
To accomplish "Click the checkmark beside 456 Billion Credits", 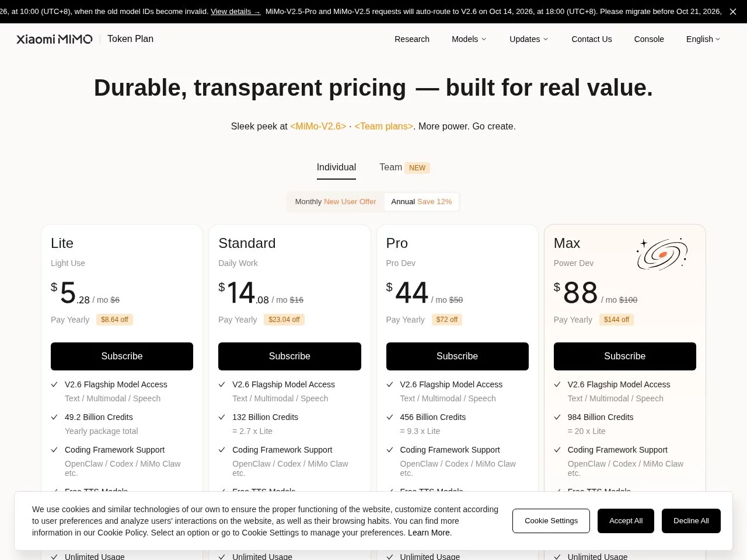I will point(390,417).
